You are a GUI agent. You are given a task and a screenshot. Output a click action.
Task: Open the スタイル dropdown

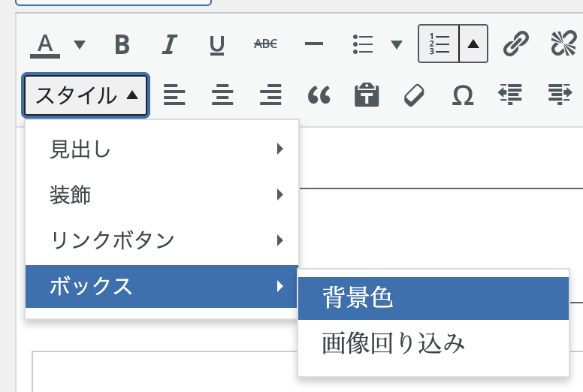[x=86, y=95]
